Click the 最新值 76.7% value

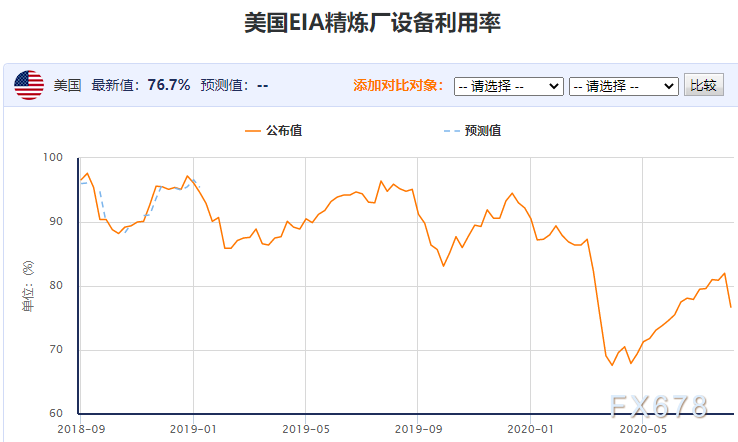[x=168, y=85]
